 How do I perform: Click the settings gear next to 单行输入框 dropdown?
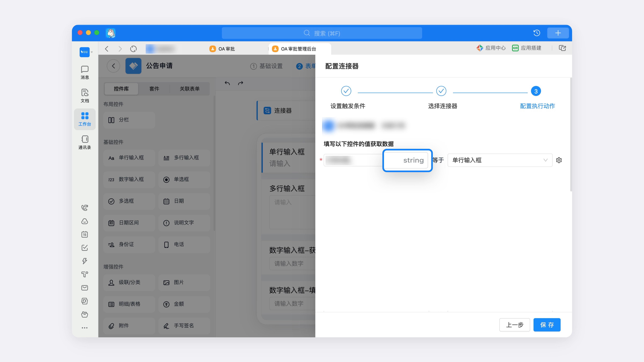[x=559, y=160]
